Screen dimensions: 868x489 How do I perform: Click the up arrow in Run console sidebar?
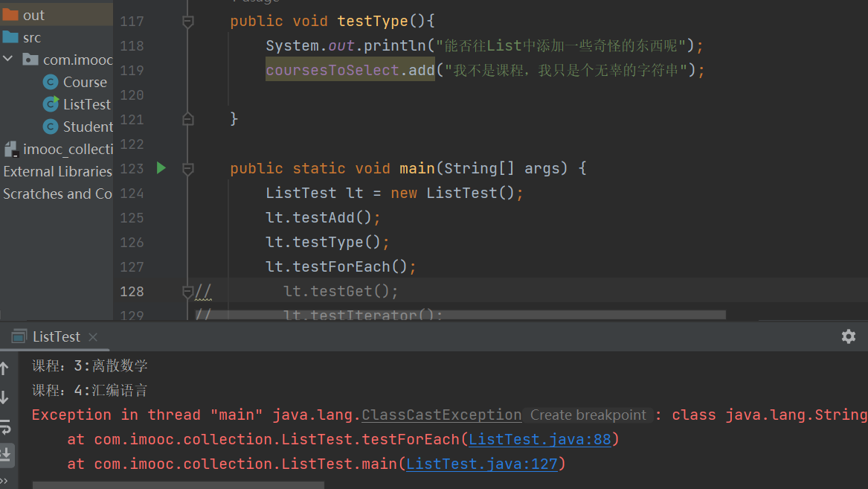click(x=4, y=368)
